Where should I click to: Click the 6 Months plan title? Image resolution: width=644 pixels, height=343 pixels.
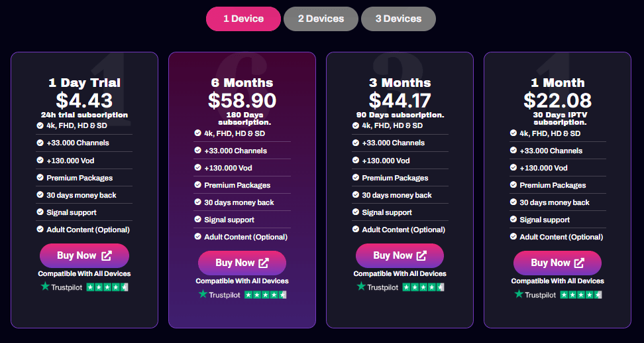(242, 83)
